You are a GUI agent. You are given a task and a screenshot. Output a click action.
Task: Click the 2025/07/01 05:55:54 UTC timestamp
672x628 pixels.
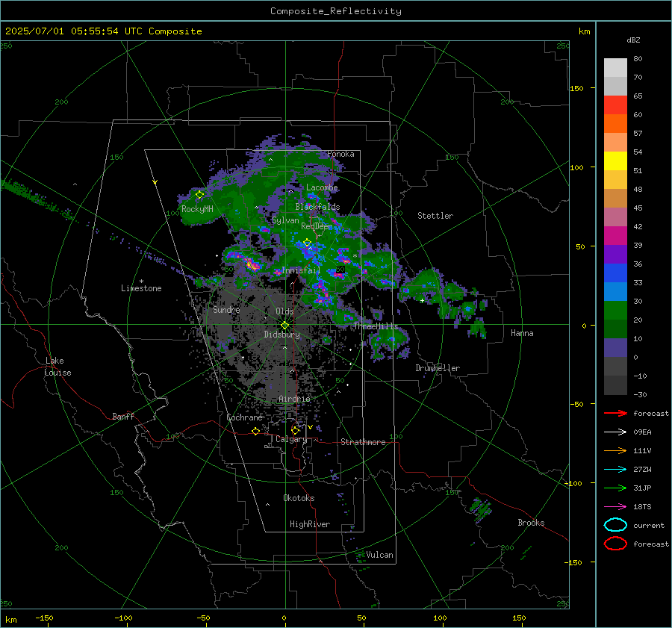(103, 31)
